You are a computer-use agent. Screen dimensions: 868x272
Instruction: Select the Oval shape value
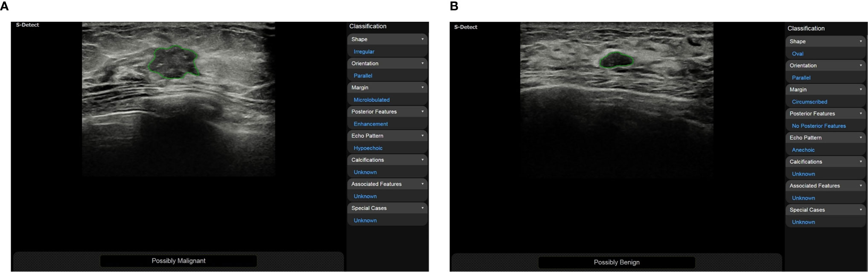[798, 54]
